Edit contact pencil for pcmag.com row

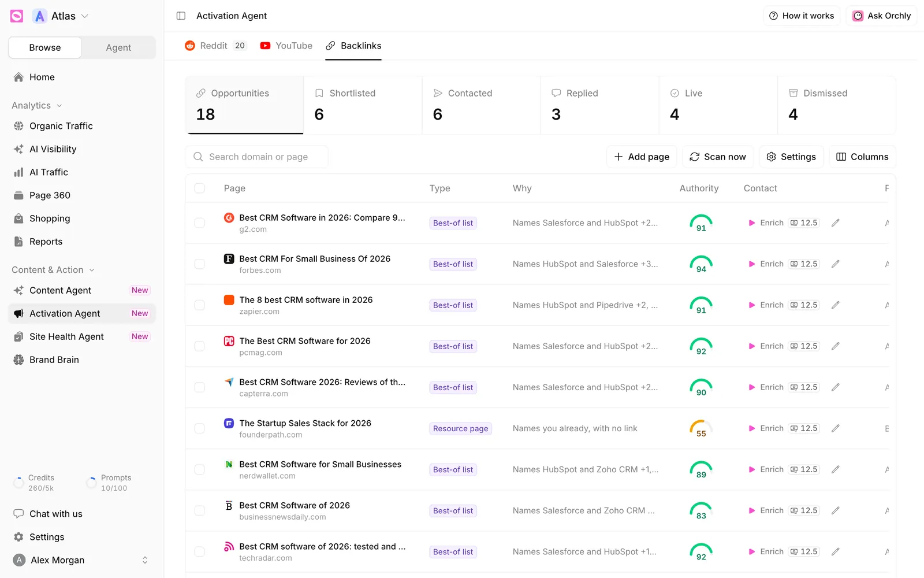click(x=835, y=346)
